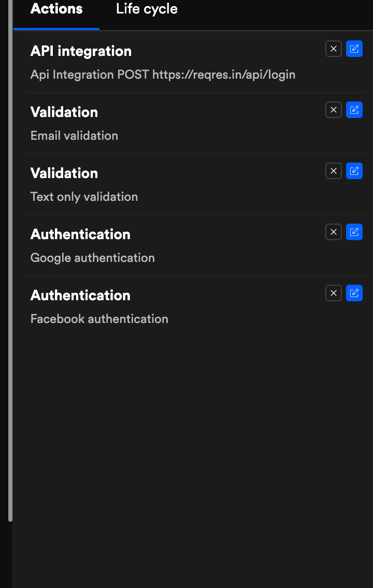
Task: Select the Text only validation row
Action: pyautogui.click(x=196, y=184)
